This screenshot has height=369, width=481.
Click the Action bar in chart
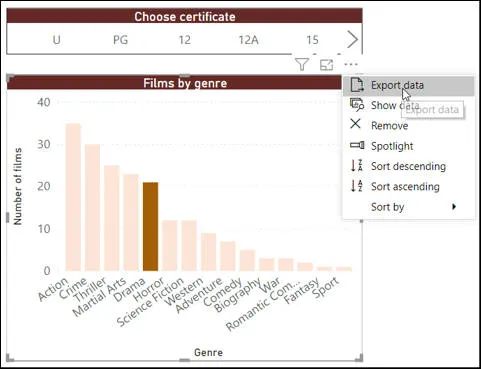[73, 197]
